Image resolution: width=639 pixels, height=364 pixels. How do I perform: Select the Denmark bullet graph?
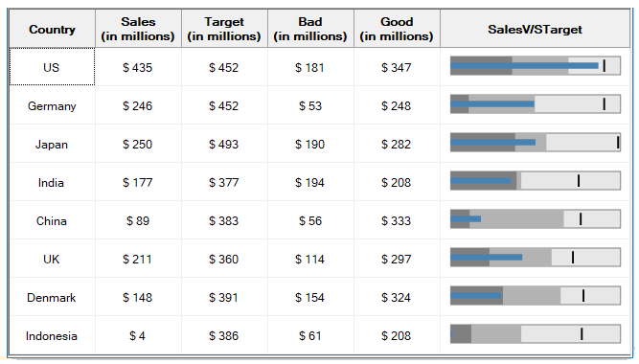536,296
